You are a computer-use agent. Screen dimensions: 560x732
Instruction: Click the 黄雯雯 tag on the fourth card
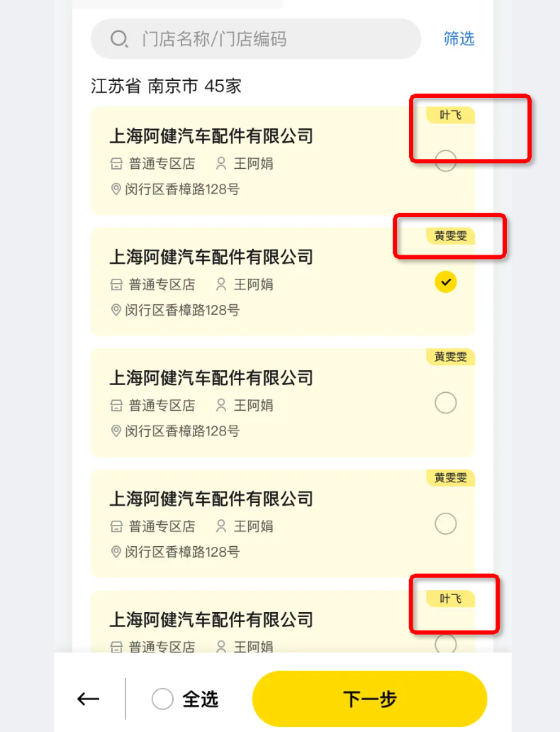(450, 477)
